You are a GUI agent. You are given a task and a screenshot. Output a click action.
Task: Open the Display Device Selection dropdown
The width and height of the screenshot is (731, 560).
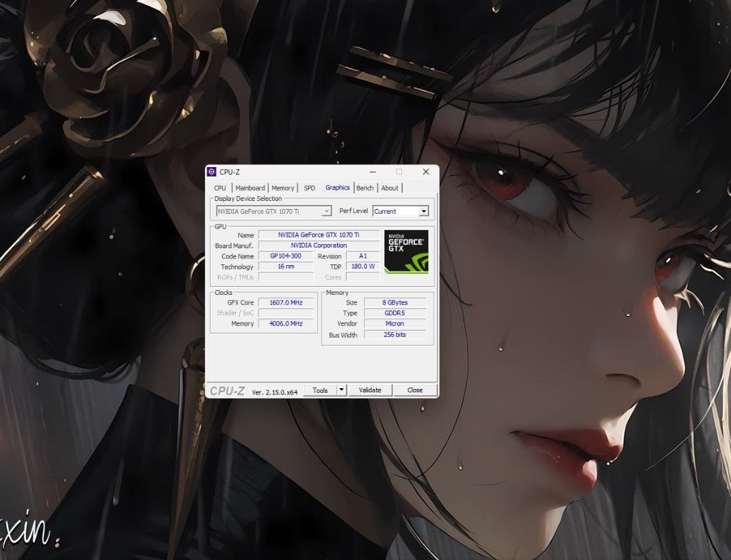coord(274,212)
